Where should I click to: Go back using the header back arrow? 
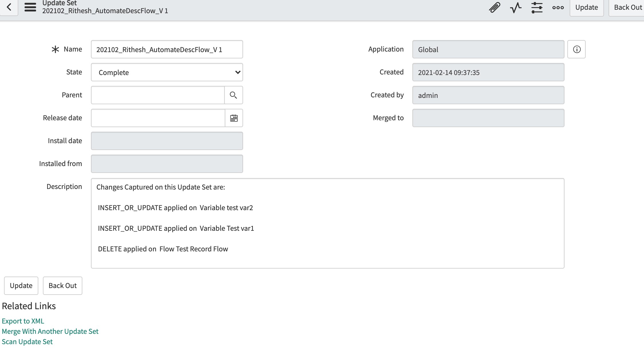(9, 7)
